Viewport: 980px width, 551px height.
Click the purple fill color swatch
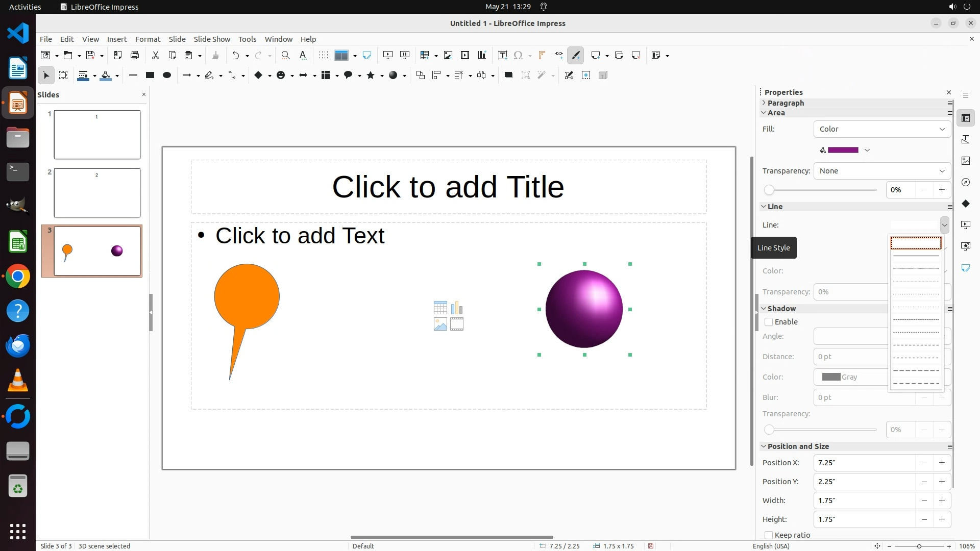843,150
